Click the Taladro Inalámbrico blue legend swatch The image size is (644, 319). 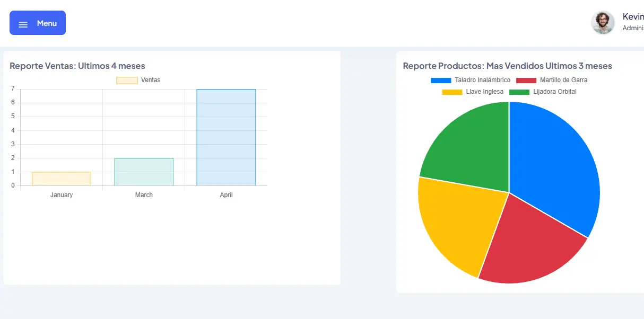tap(440, 80)
